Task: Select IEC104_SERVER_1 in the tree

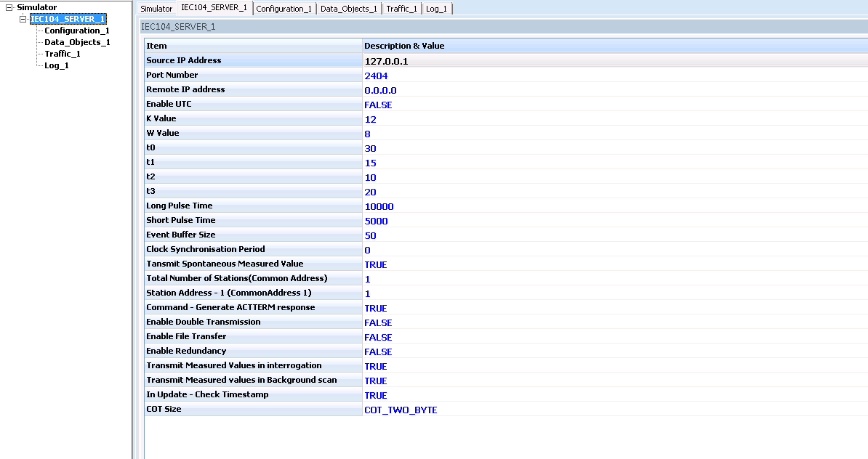Action: [x=68, y=20]
